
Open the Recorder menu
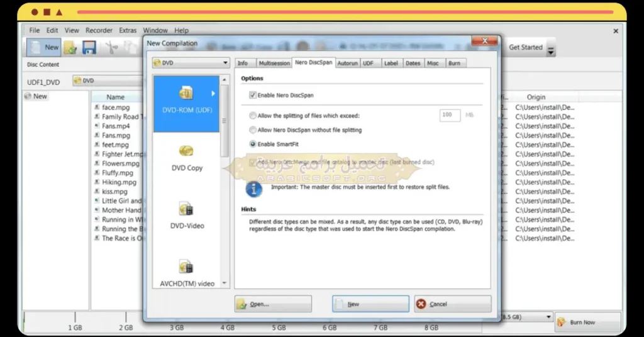pyautogui.click(x=99, y=30)
